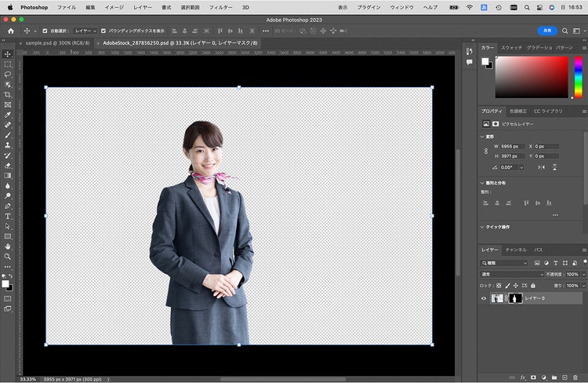
Task: Pick a color in the red color field
Action: coord(532,77)
